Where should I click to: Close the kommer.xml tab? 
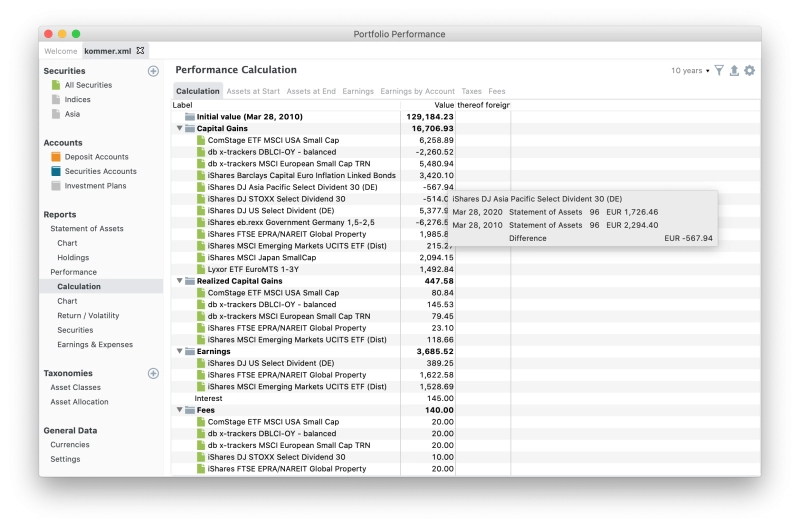pyautogui.click(x=140, y=51)
